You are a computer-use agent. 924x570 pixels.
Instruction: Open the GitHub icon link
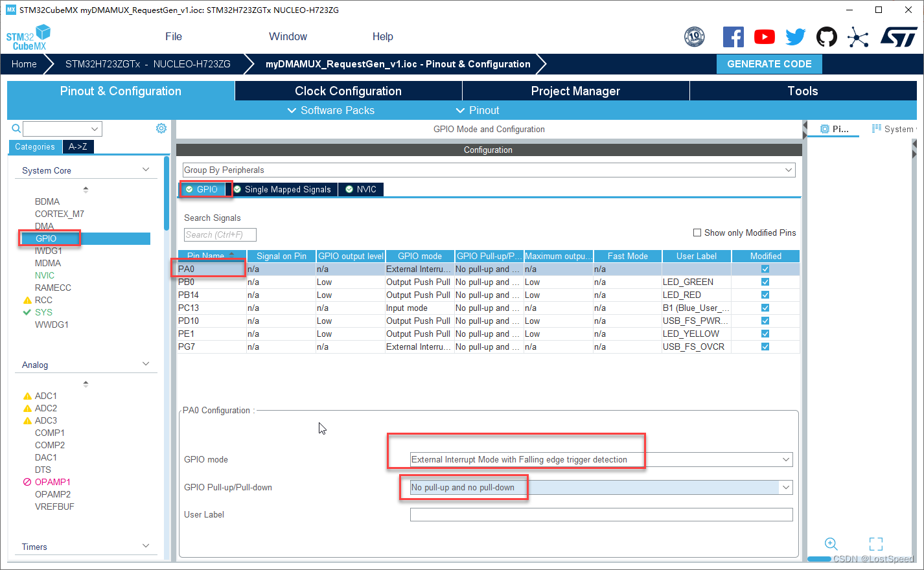coord(826,37)
